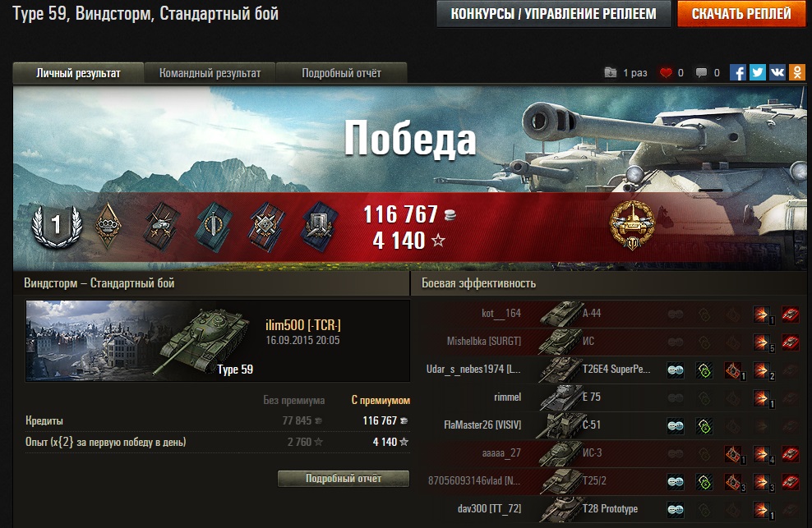Viewport: 812px width, 528px height.
Task: Click Подробный отчёт button below credits
Action: pos(344,478)
